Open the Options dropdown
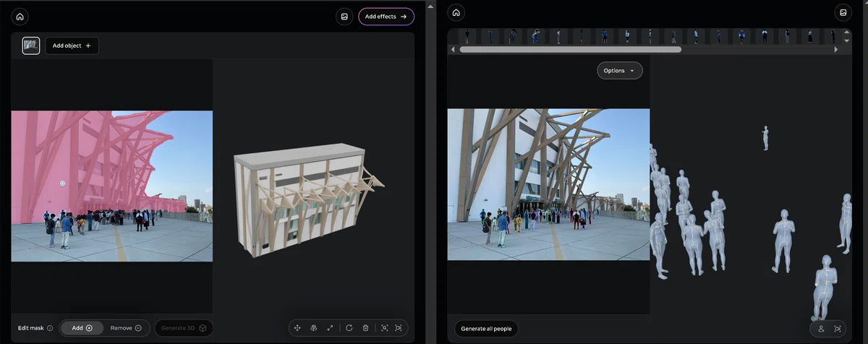Image resolution: width=868 pixels, height=344 pixels. (x=619, y=70)
